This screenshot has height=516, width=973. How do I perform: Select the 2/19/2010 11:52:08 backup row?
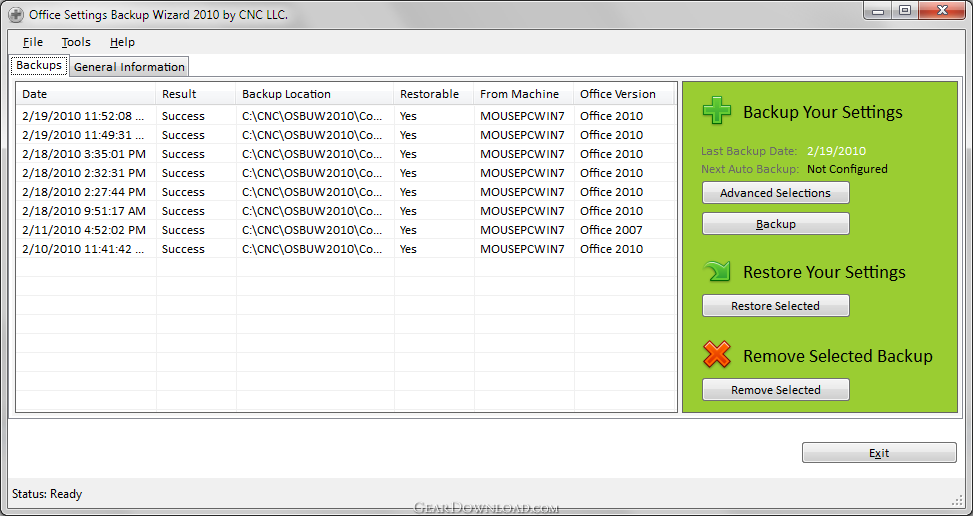point(346,116)
